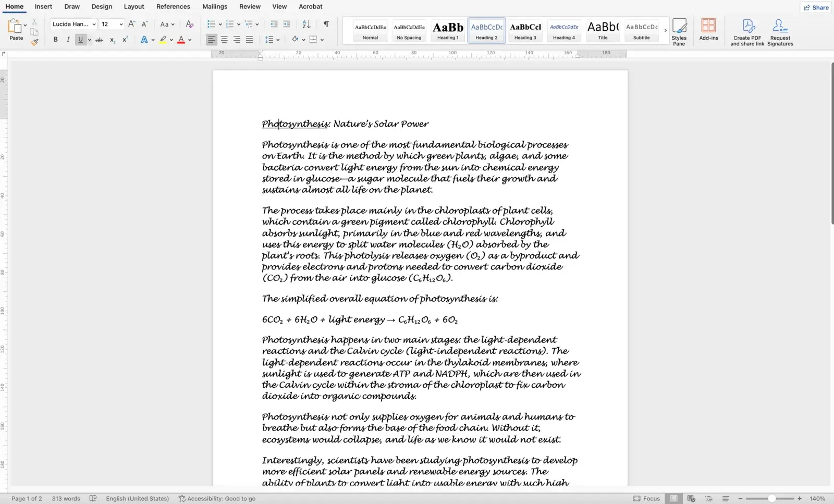The height and width of the screenshot is (504, 834).
Task: Apply red font color icon
Action: tap(181, 40)
